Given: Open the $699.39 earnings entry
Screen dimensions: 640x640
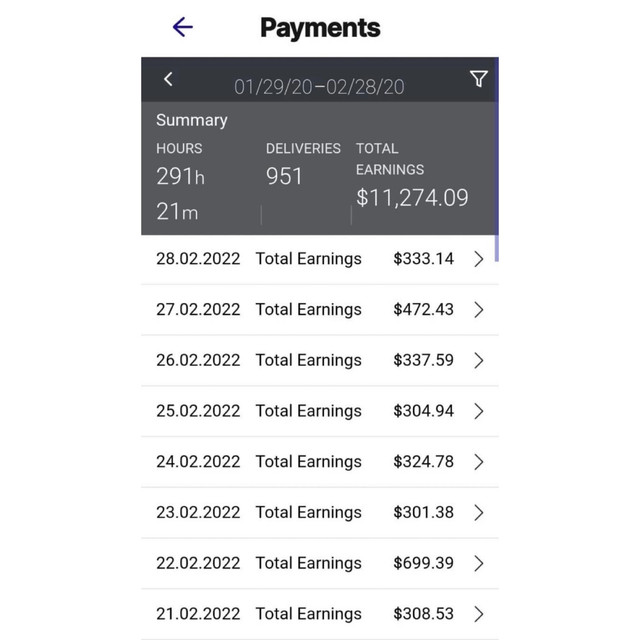Looking at the screenshot, I should (423, 563).
